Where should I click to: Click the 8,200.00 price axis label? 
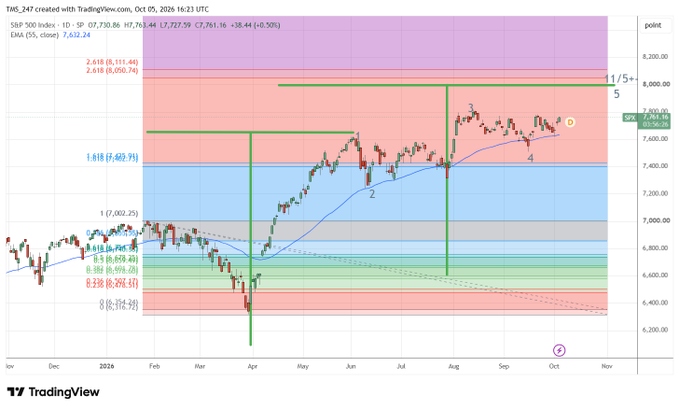[x=656, y=57]
